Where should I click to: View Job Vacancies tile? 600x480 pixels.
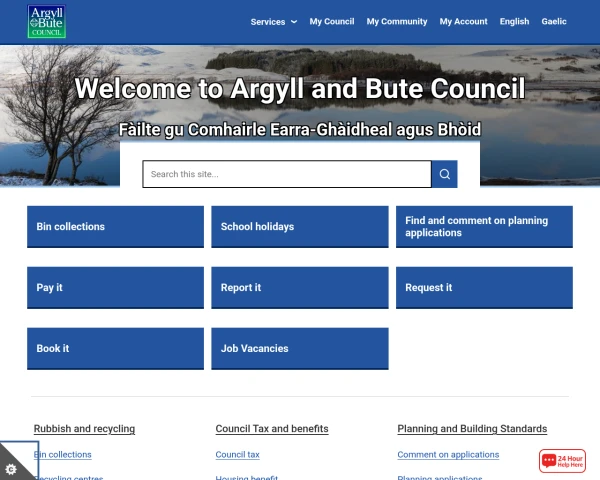(299, 349)
